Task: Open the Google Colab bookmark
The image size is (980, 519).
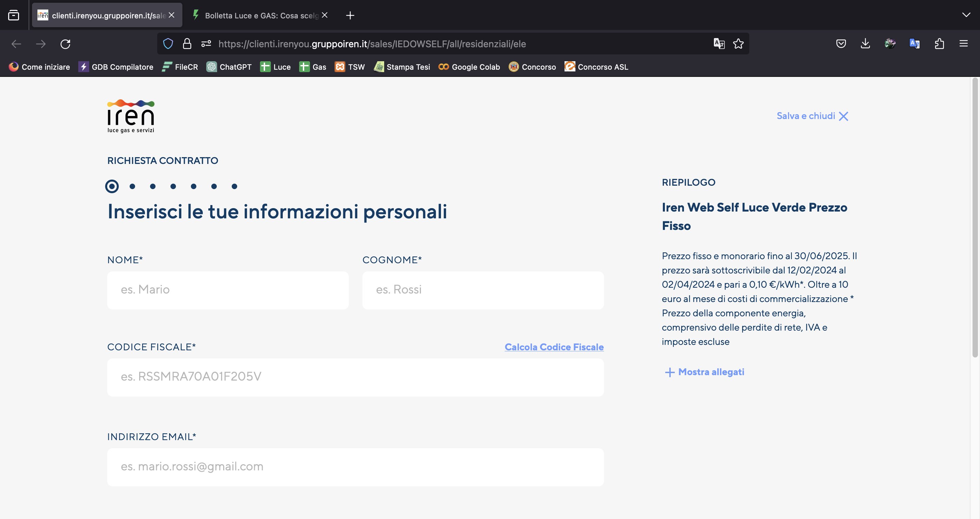Action: [469, 67]
